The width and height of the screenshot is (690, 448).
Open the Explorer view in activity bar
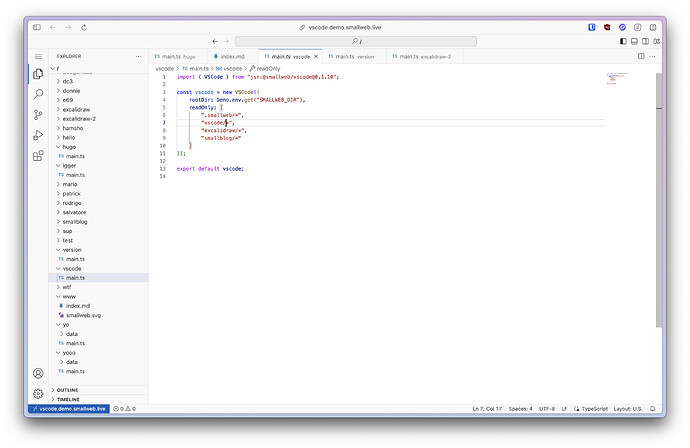click(38, 74)
